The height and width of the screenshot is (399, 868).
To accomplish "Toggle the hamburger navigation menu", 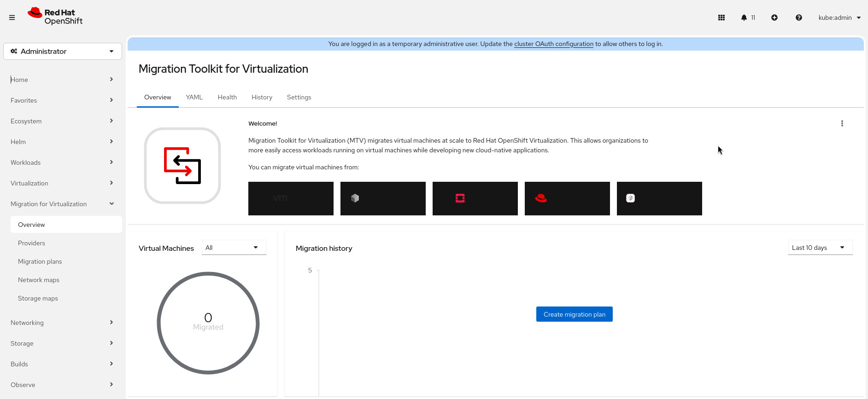I will (12, 17).
